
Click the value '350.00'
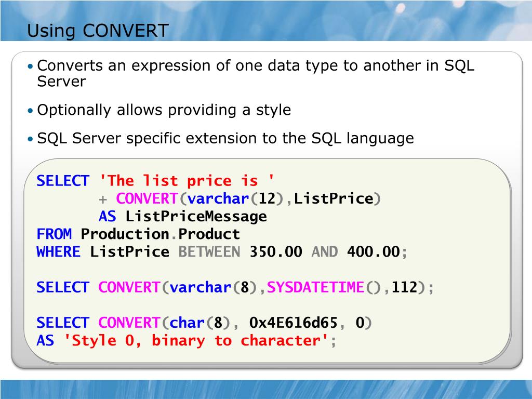275,252
